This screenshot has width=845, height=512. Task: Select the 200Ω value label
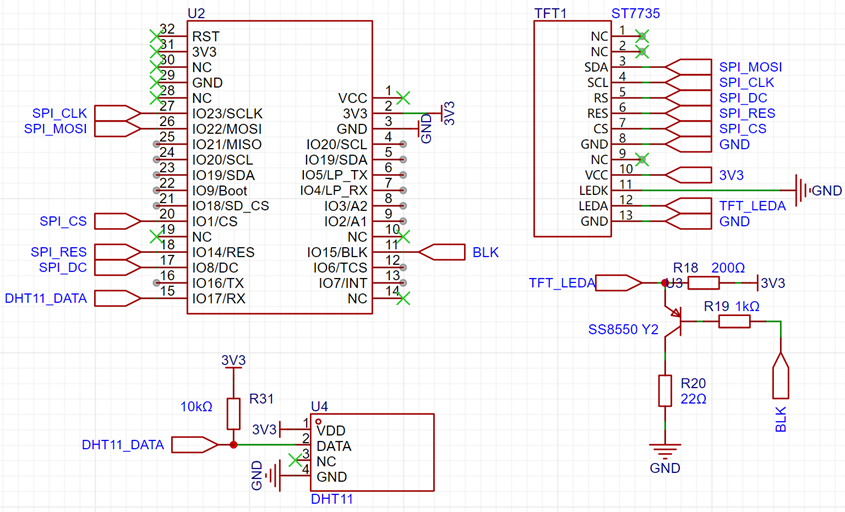tap(728, 268)
